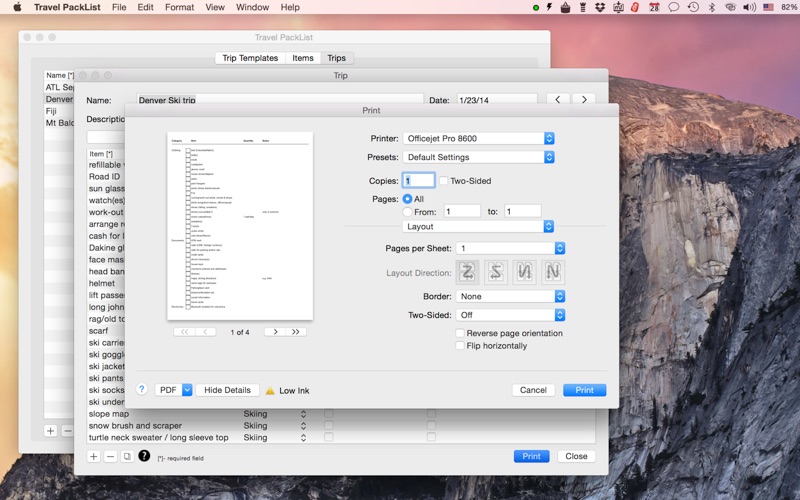Open the Layout options dropdown
Image resolution: width=800 pixels, height=500 pixels.
478,227
